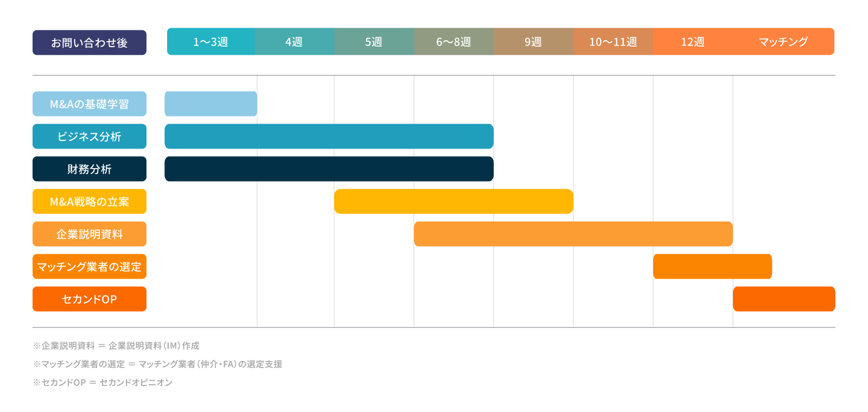Screen dimensions: 868x412
Task: Click the マッチング業者の選定 row label
Action: (90, 267)
